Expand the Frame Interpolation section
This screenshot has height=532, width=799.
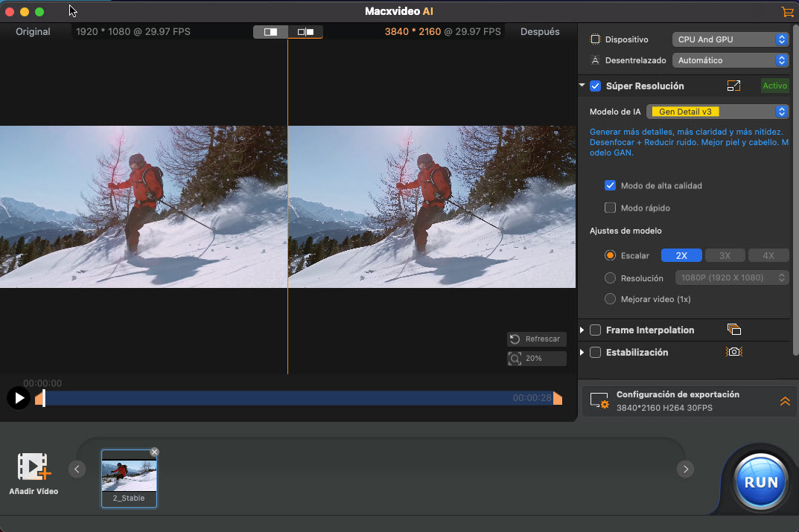click(582, 330)
